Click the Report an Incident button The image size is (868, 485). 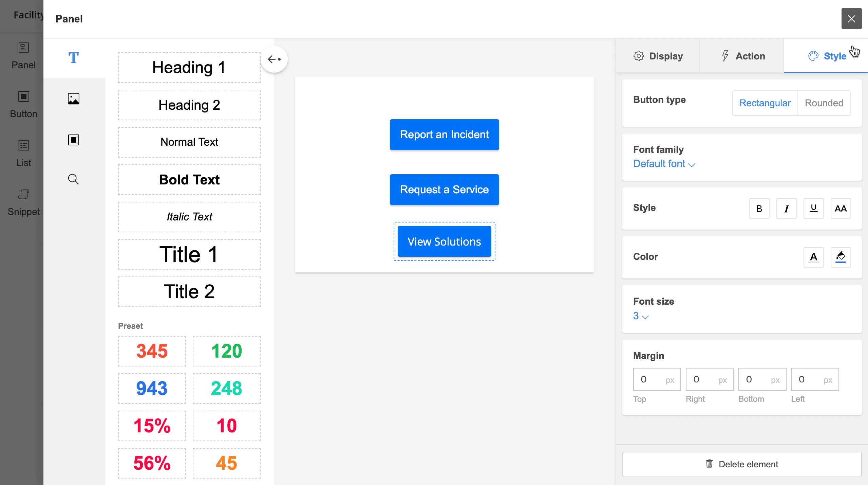click(444, 134)
